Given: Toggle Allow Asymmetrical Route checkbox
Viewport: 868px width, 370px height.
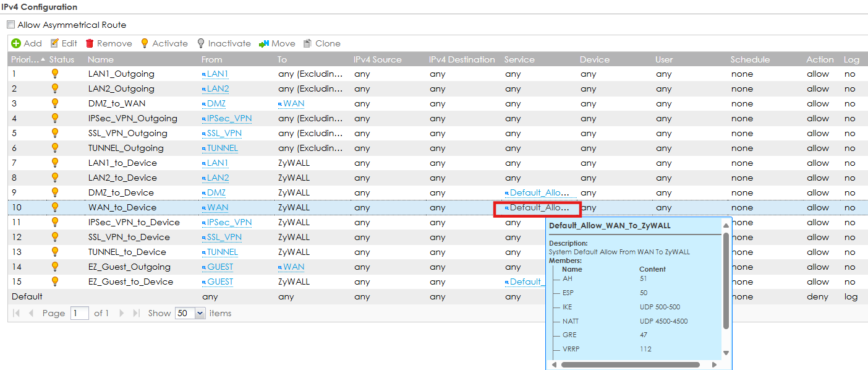Looking at the screenshot, I should [11, 25].
